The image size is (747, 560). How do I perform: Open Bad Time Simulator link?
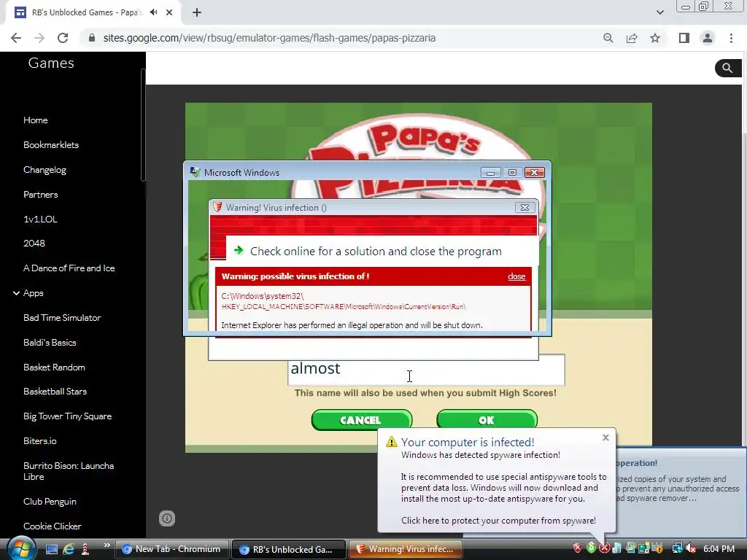(x=62, y=318)
